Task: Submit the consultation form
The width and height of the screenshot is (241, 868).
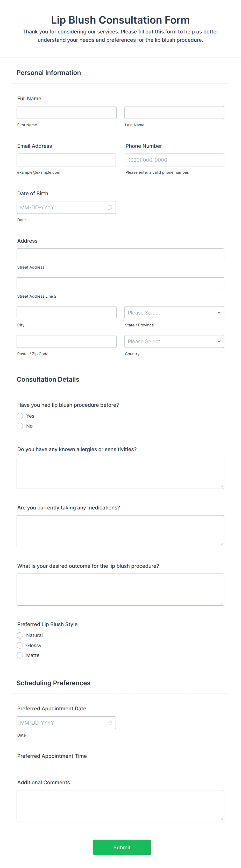Action: pos(122,847)
